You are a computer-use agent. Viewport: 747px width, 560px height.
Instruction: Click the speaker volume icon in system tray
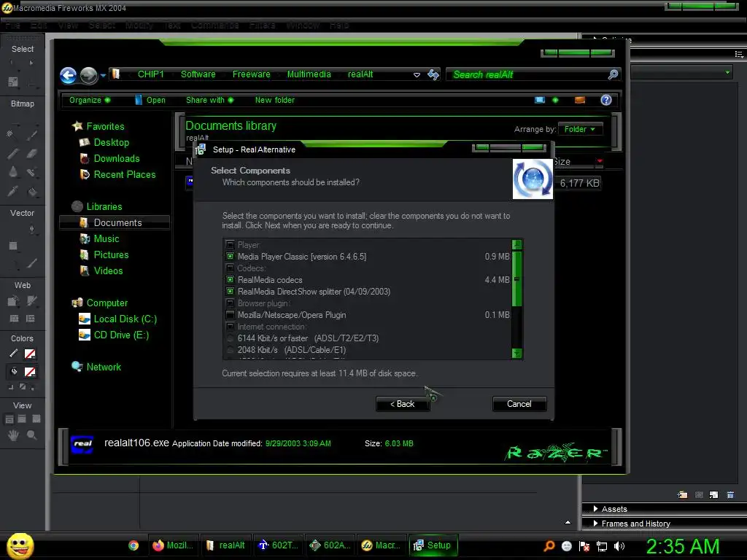tap(619, 546)
